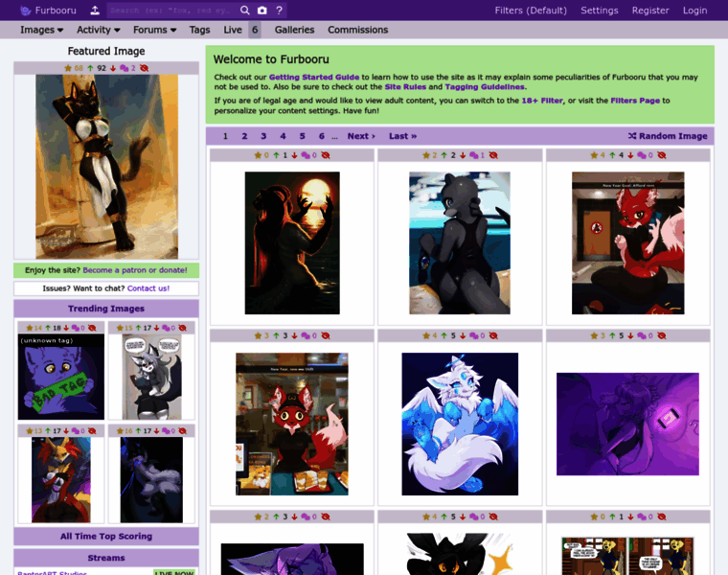Downvote the featured image
728x575 pixels.
pos(113,68)
